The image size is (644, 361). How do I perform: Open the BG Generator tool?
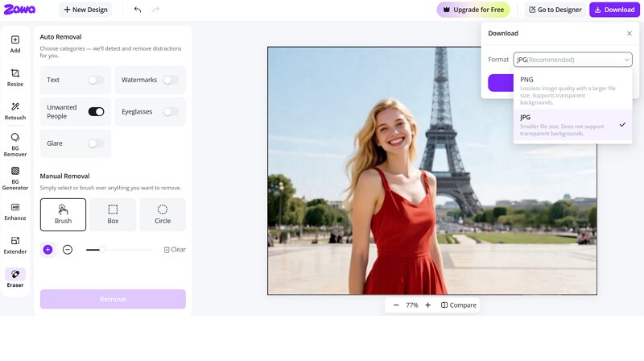[15, 177]
